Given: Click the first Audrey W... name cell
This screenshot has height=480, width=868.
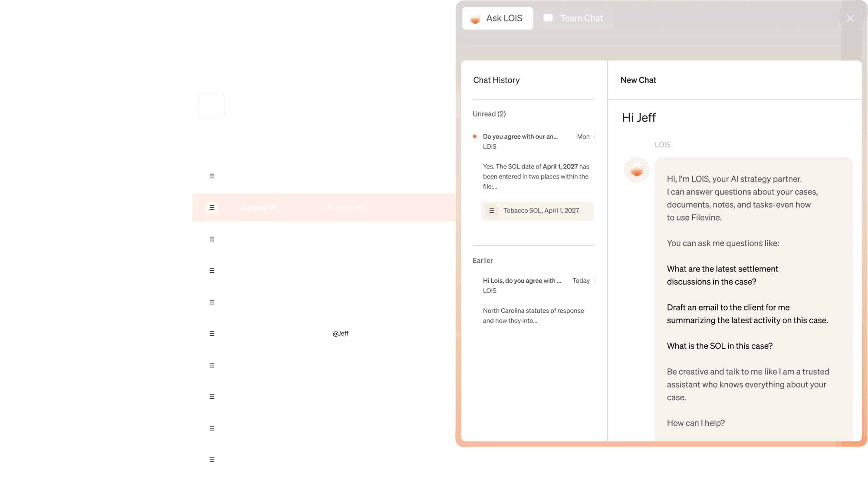Looking at the screenshot, I should [x=260, y=208].
